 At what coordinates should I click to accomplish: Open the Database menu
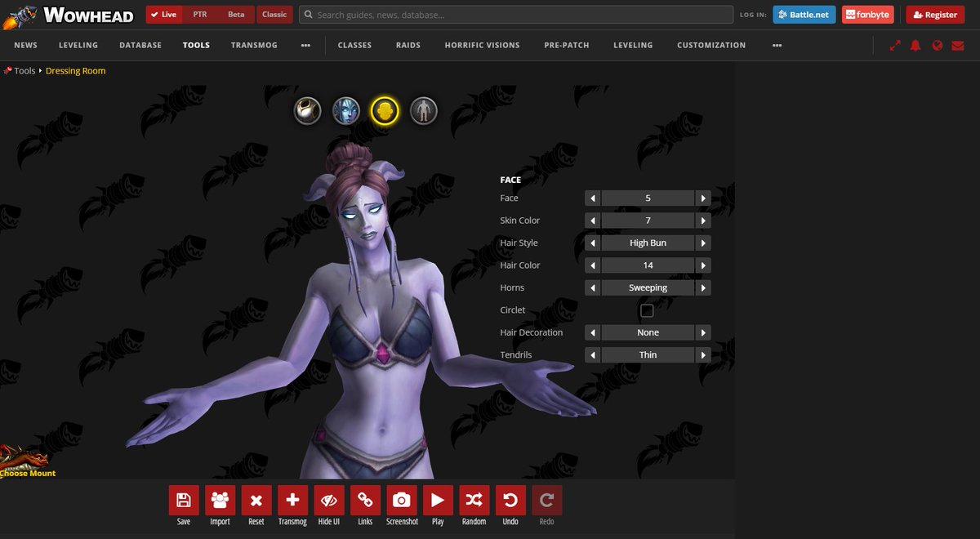140,46
